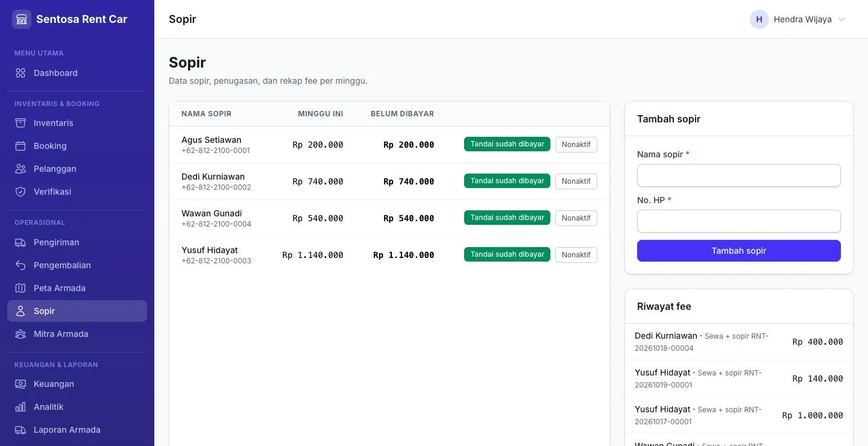Click the Mitra Armada group icon
The height and width of the screenshot is (446, 868).
(x=20, y=334)
